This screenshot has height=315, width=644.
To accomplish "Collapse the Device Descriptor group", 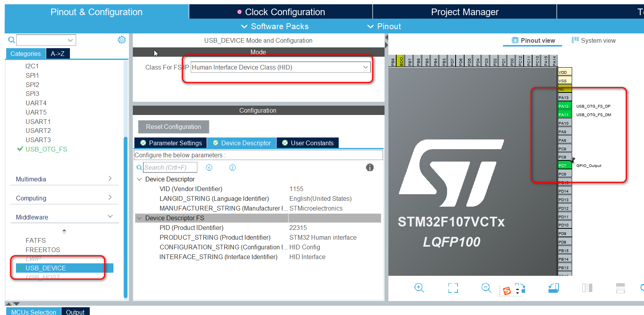I will pyautogui.click(x=139, y=179).
